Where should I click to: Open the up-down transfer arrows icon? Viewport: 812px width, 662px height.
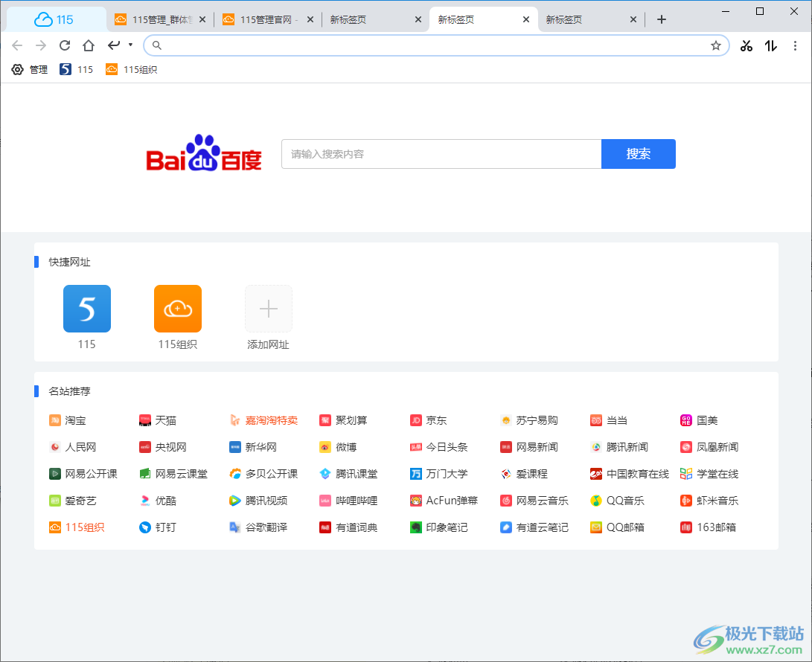[770, 46]
